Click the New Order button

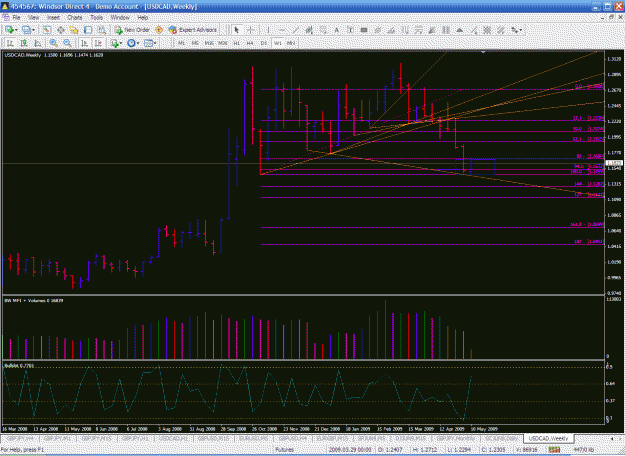132,30
